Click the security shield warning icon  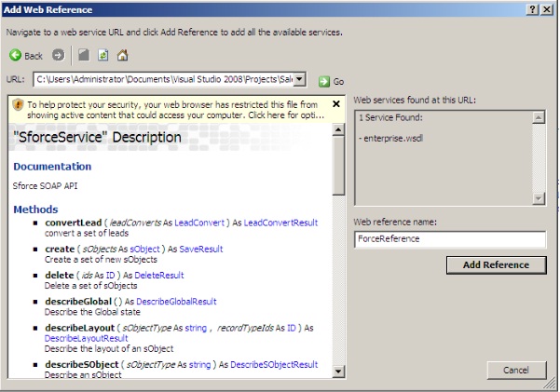18,105
